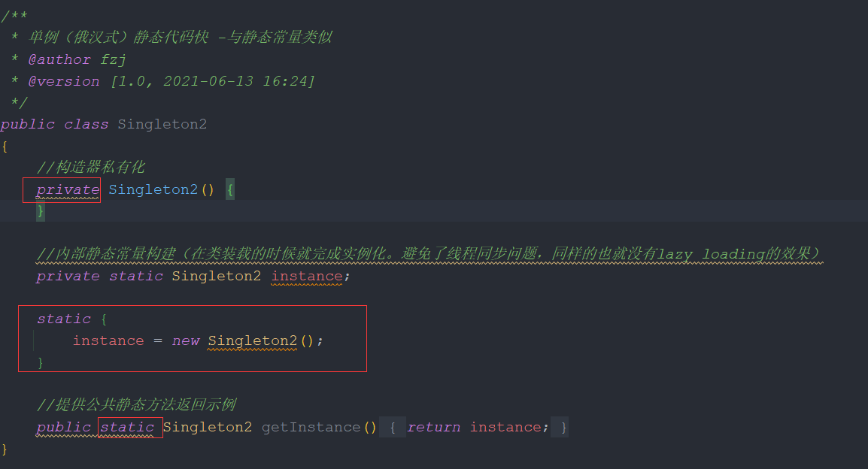Click the constructor closing brace highlighted green

click(41, 210)
